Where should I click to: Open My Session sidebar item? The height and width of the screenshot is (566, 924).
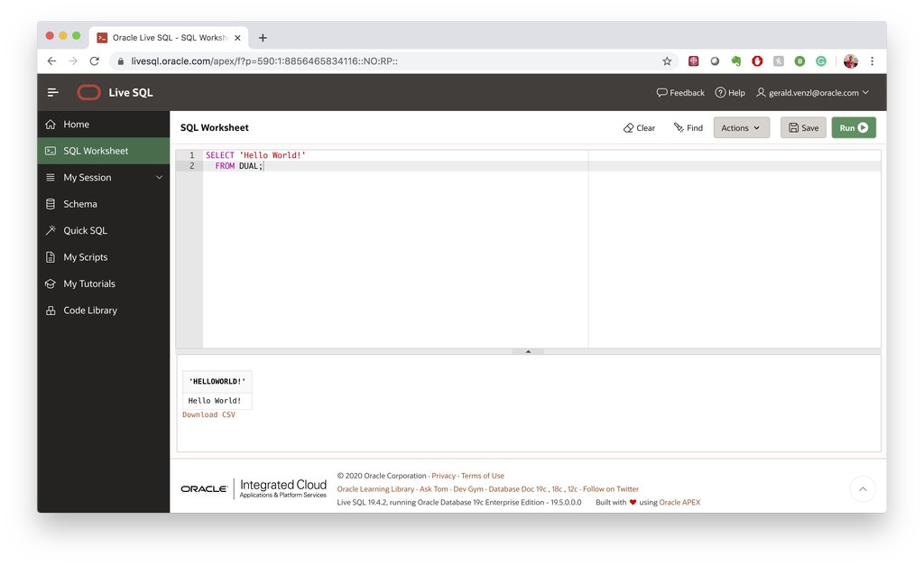(104, 178)
